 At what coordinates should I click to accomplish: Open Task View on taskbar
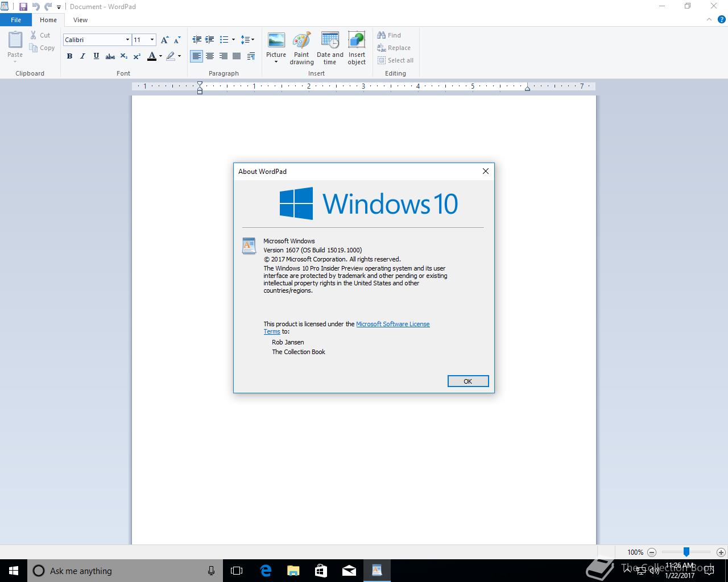tap(237, 571)
